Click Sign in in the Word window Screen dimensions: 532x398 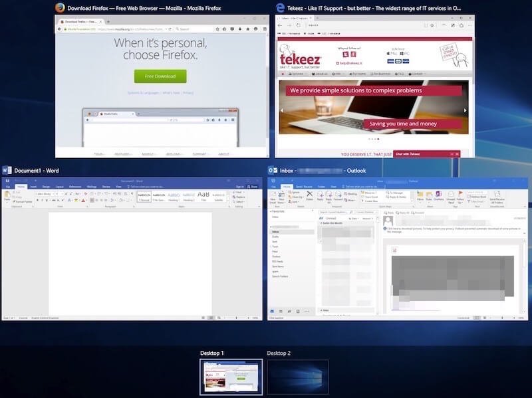pyautogui.click(x=240, y=187)
